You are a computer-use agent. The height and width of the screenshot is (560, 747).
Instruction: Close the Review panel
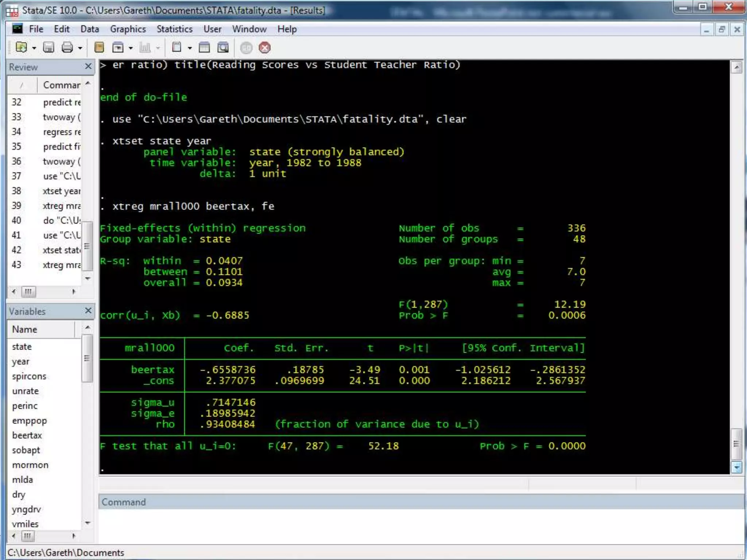pyautogui.click(x=88, y=66)
